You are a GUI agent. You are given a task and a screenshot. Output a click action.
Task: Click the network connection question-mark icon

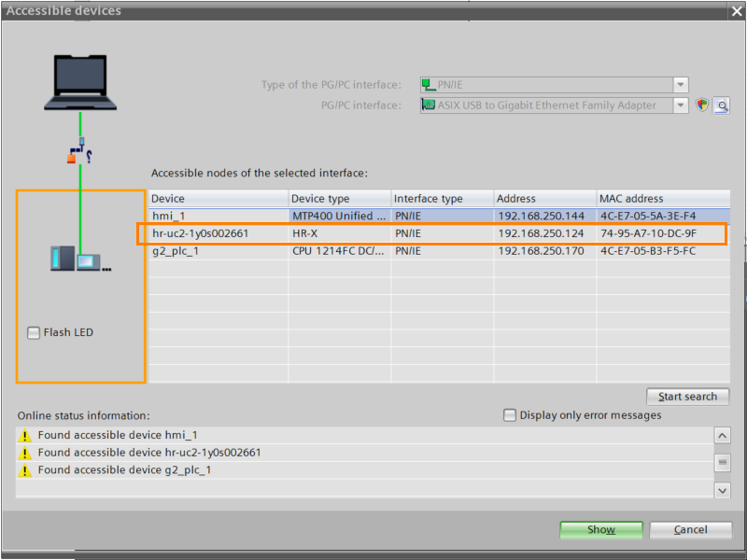point(79,151)
